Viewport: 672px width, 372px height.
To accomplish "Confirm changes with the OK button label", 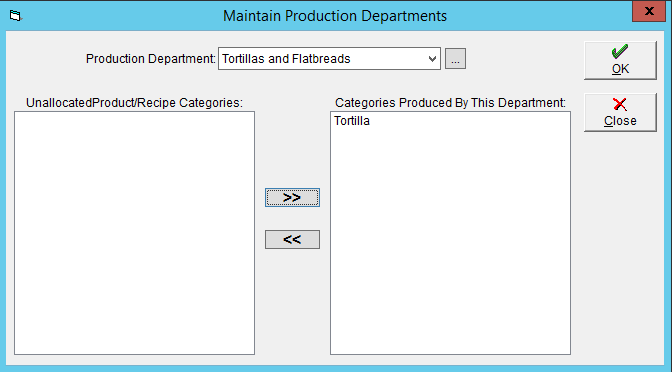I will pyautogui.click(x=620, y=69).
